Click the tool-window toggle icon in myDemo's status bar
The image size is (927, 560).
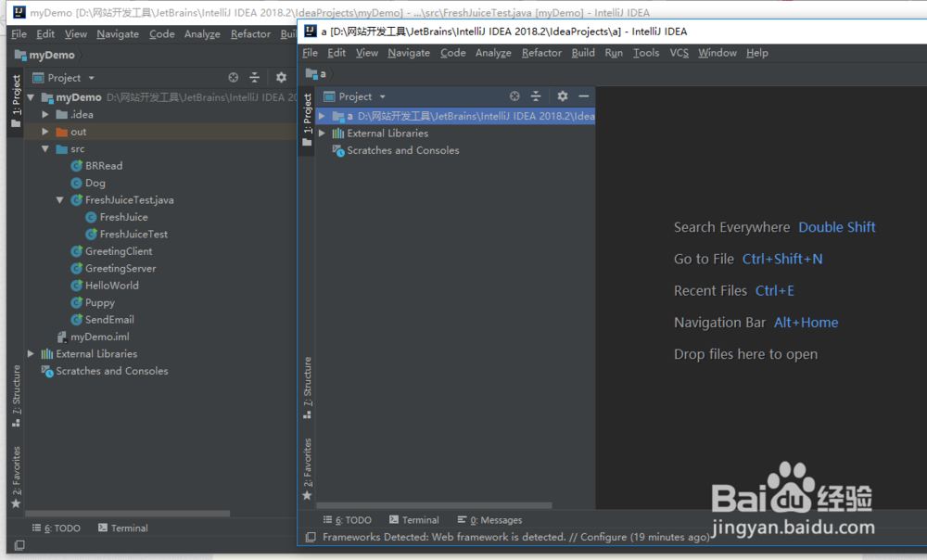pos(19,545)
